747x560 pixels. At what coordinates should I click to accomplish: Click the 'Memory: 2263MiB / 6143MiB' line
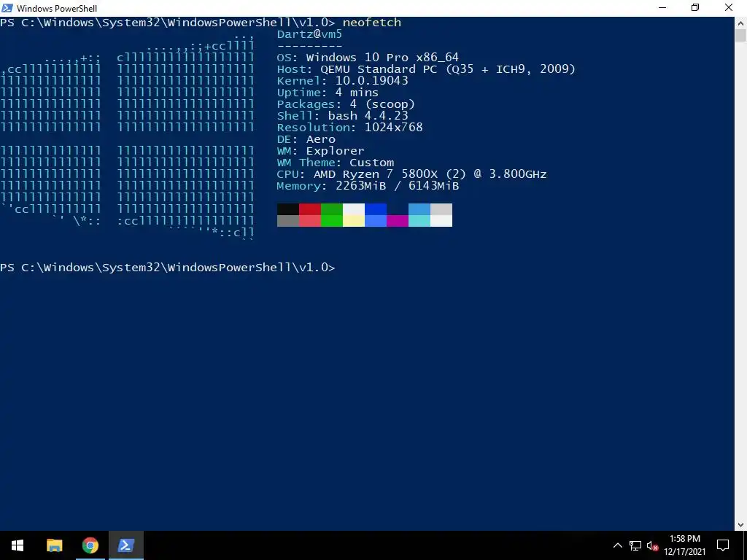coord(368,186)
